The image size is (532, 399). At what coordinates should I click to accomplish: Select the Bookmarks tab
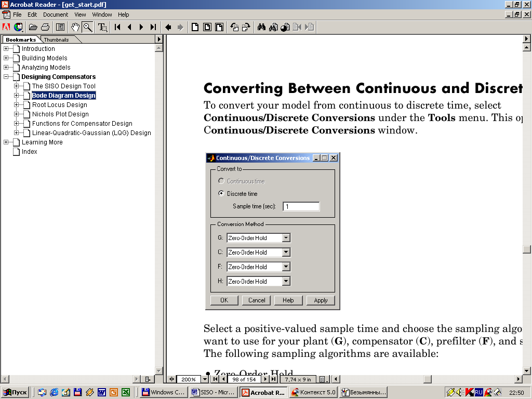[x=21, y=39]
